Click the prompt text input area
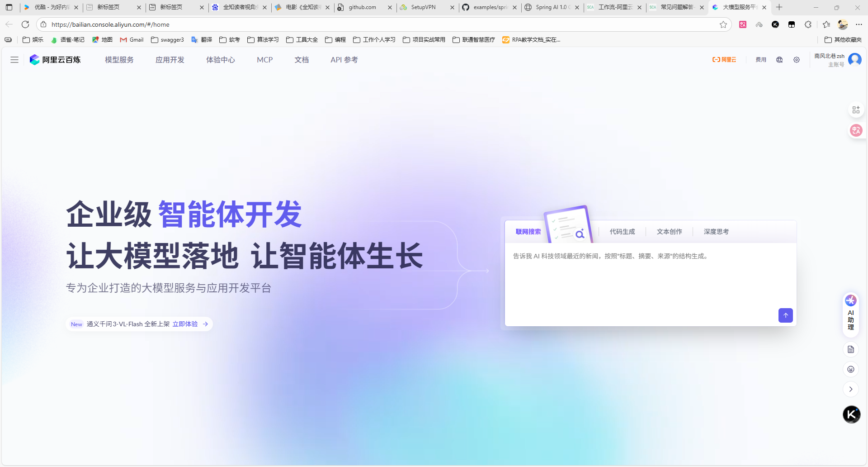This screenshot has width=868, height=467. (651, 276)
